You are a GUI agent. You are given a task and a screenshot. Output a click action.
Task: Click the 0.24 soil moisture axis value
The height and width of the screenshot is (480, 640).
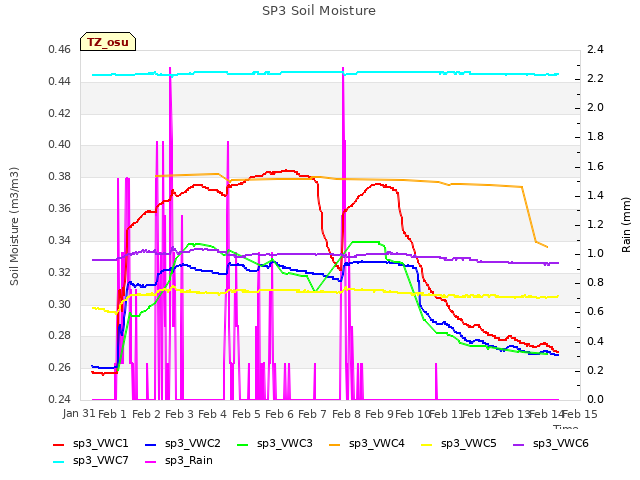tap(60, 399)
